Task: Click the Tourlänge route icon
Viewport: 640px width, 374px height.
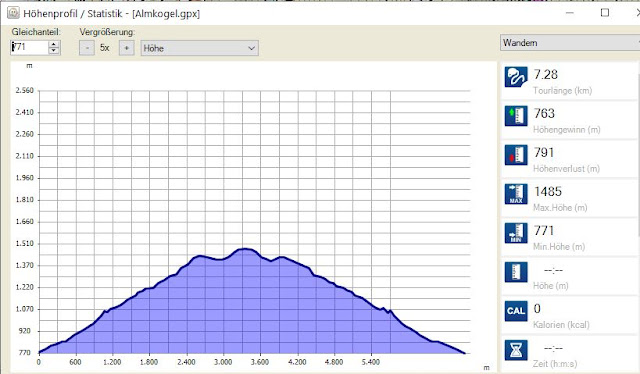Action: pyautogui.click(x=516, y=77)
